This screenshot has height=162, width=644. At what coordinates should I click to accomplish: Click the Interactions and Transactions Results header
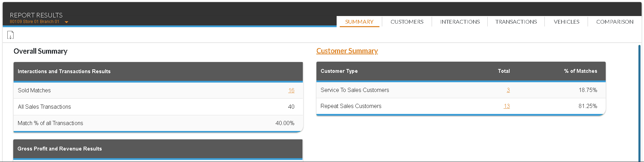64,71
